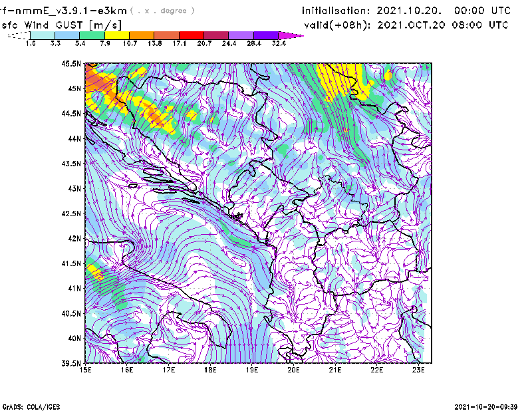The image size is (532, 411).
Task: Click the legend value "13.8"
Action: 155,43
